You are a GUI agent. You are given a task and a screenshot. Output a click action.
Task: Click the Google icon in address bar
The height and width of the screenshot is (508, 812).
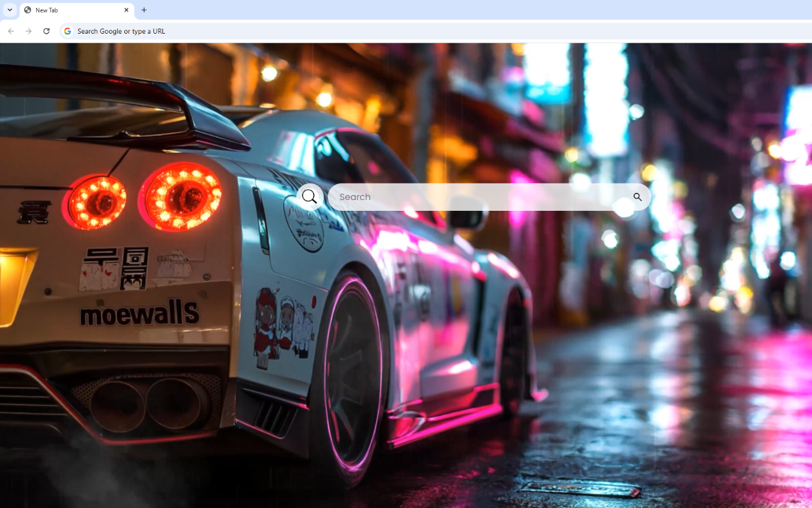tap(67, 31)
